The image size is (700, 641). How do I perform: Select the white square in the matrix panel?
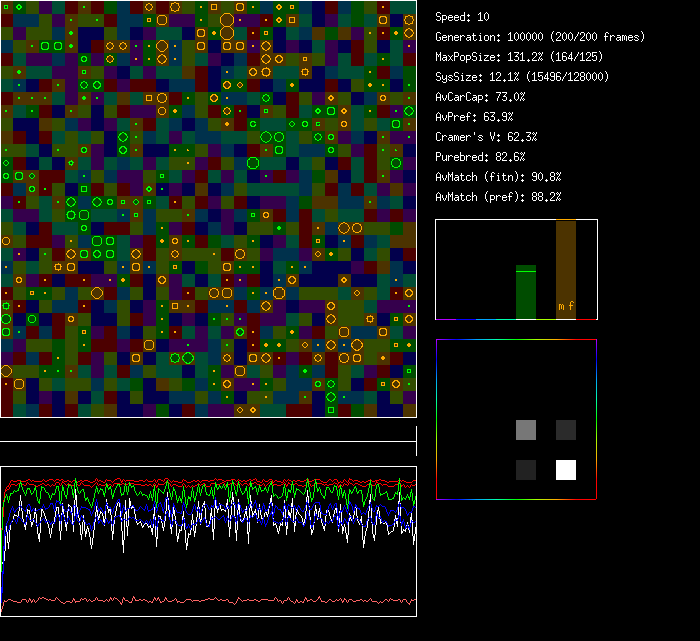tap(566, 470)
